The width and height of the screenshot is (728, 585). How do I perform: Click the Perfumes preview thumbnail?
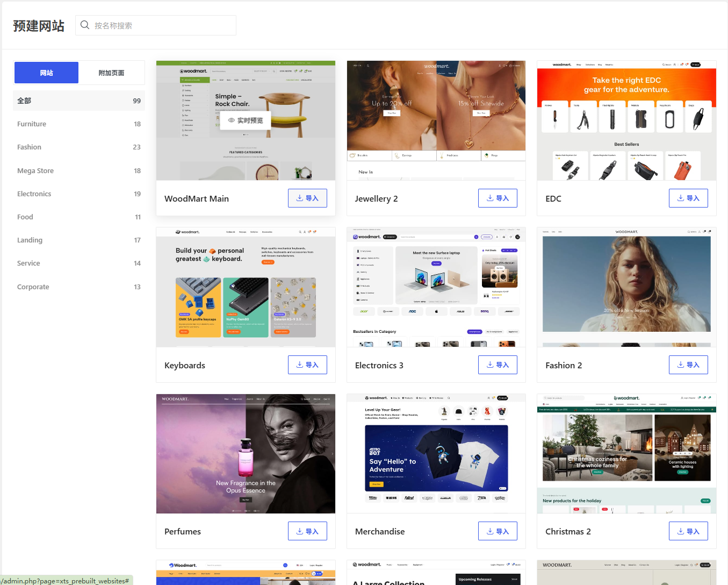tap(246, 454)
